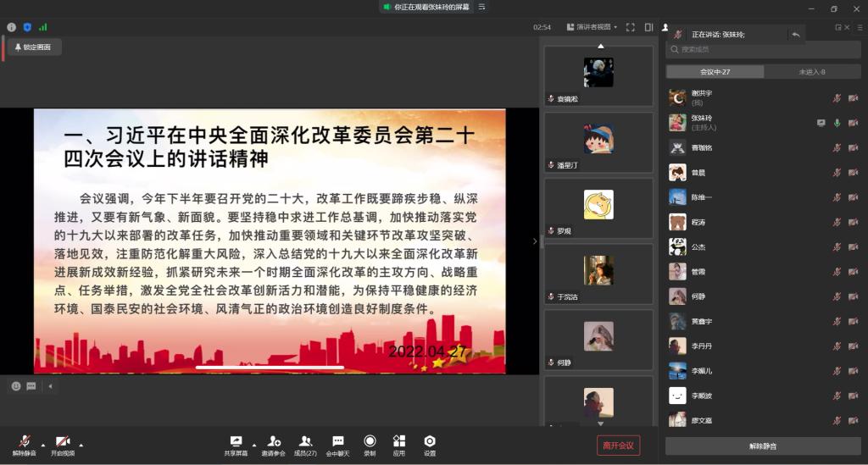This screenshot has height=465, width=868.
Task: Switch to the 未进入 tab
Action: 811,72
